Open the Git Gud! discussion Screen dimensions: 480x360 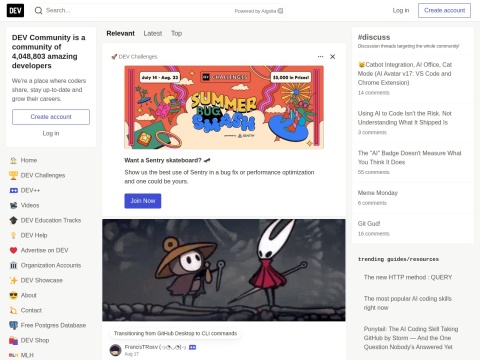(x=369, y=224)
